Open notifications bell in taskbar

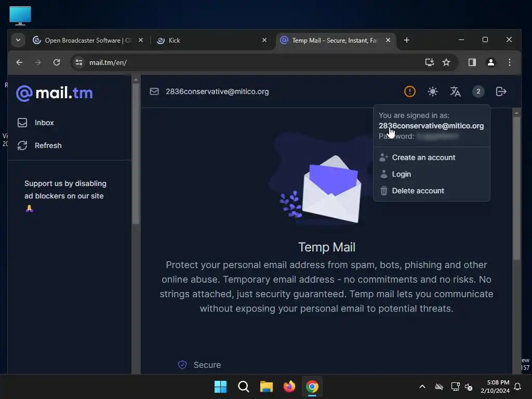518,387
